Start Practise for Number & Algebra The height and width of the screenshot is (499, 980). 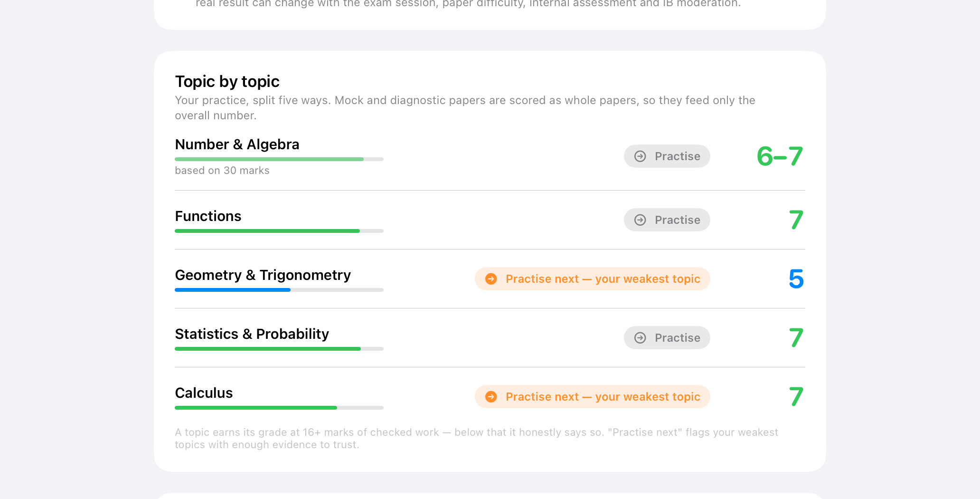pyautogui.click(x=667, y=156)
